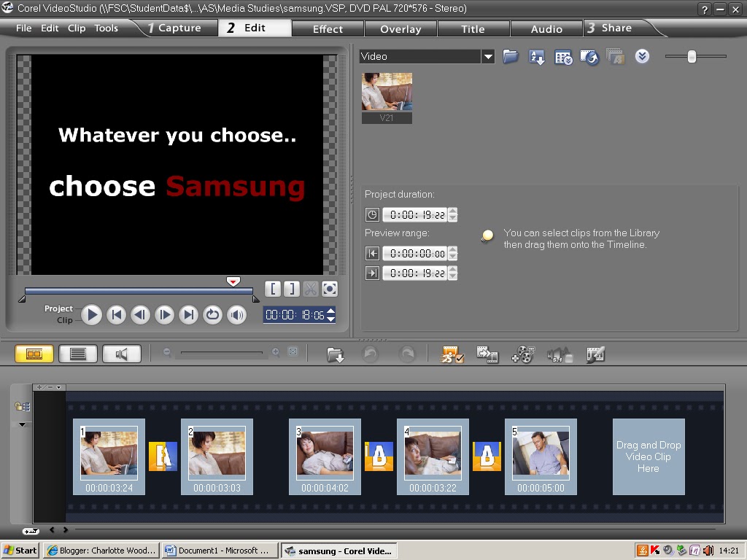Viewport: 747px width, 560px height.
Task: Select the transition between clips 4 and 5
Action: (487, 456)
